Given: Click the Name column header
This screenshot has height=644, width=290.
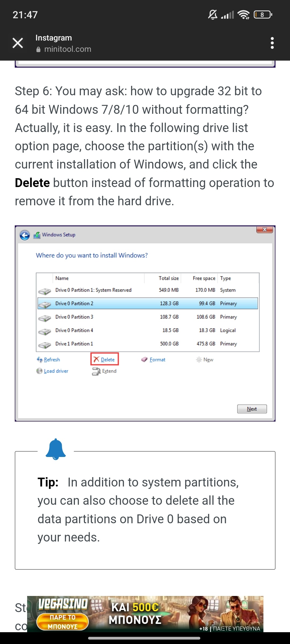Looking at the screenshot, I should click(x=62, y=278).
